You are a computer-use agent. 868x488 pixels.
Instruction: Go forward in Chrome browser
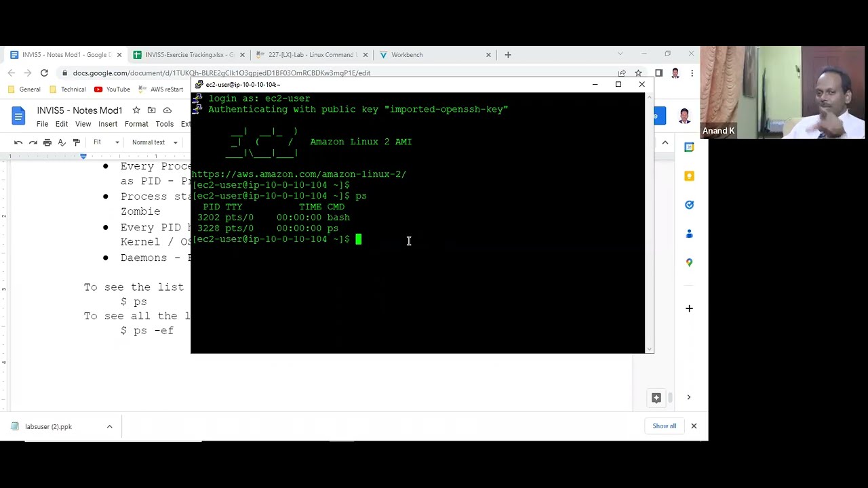(x=27, y=73)
